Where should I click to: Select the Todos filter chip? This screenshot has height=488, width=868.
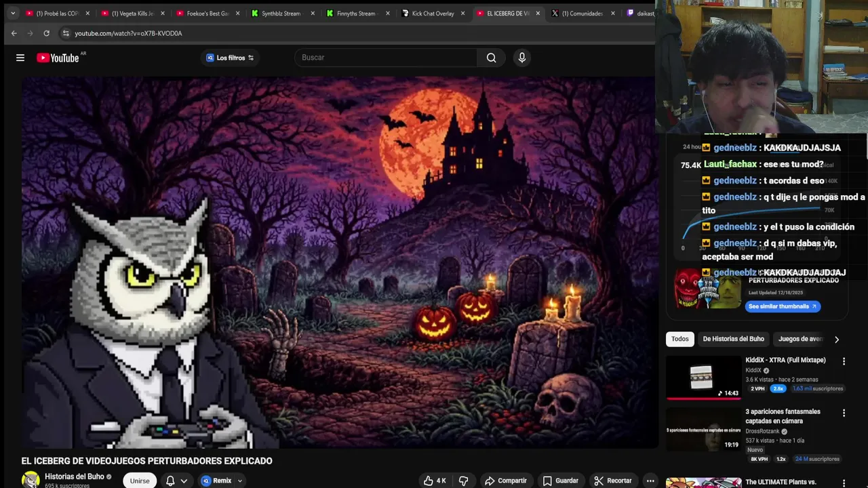(679, 339)
